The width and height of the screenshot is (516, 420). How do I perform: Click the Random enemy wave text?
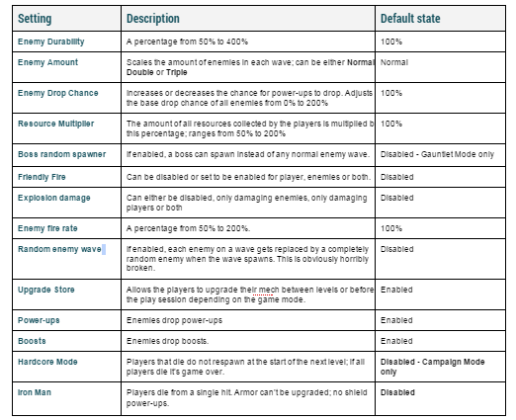[x=59, y=249]
